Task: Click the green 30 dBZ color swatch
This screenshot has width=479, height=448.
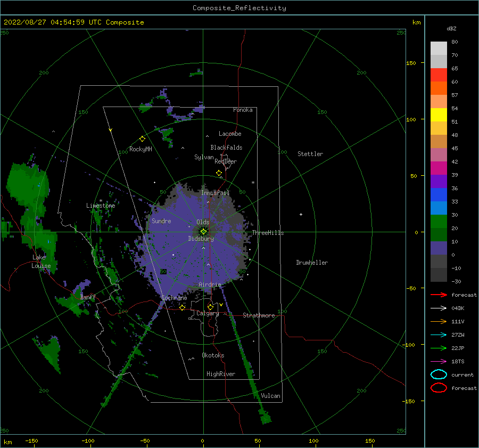Action: coord(439,222)
